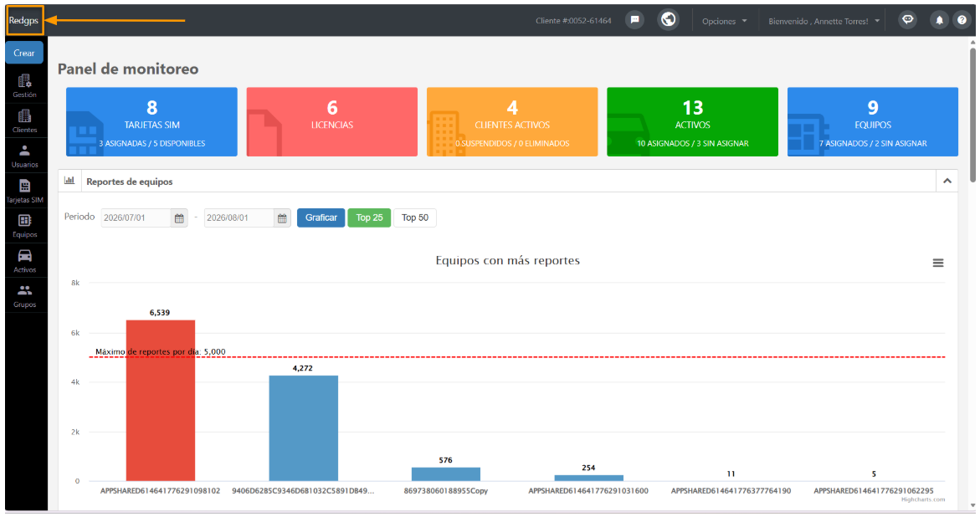
Task: Click the Crear button
Action: pos(24,53)
